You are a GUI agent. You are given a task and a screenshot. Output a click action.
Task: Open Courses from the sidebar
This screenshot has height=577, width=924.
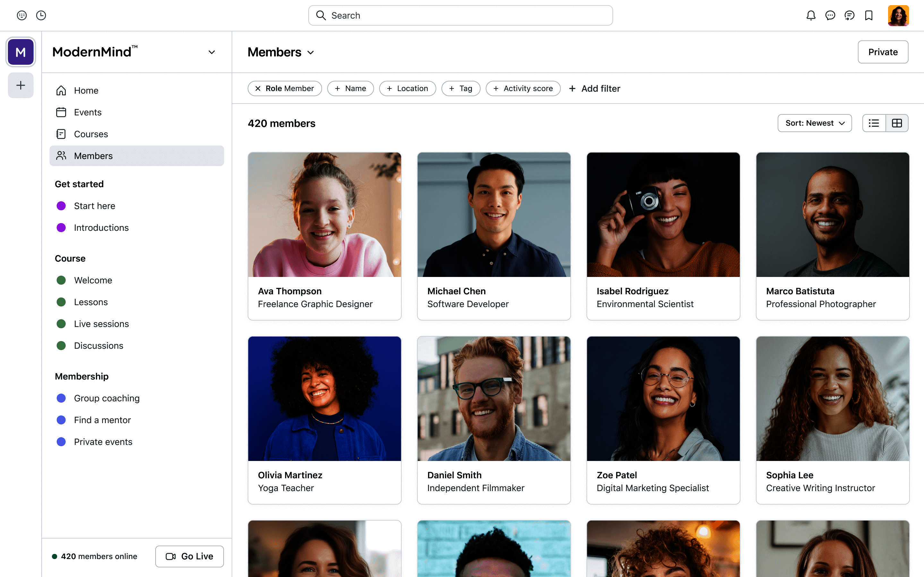point(91,134)
